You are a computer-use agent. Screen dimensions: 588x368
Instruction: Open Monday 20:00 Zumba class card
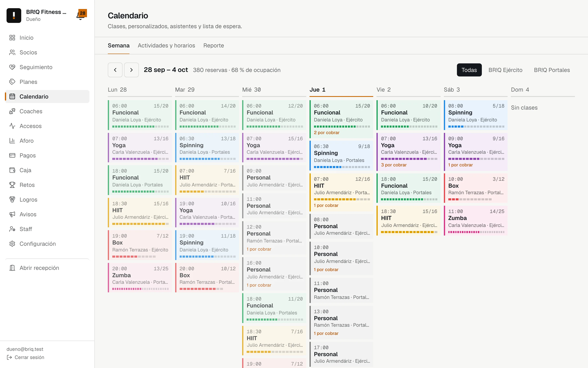(x=140, y=278)
